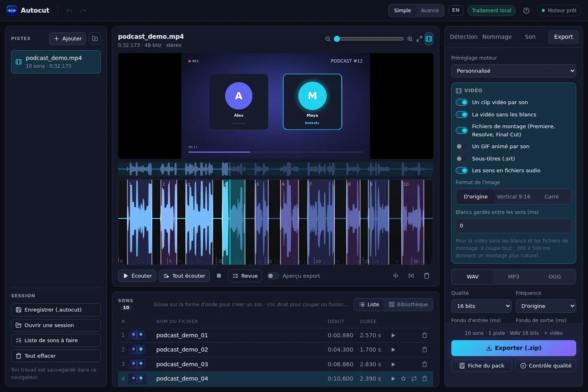
Task: Click the loop icon on podcast_demo_04
Action: coord(414,379)
